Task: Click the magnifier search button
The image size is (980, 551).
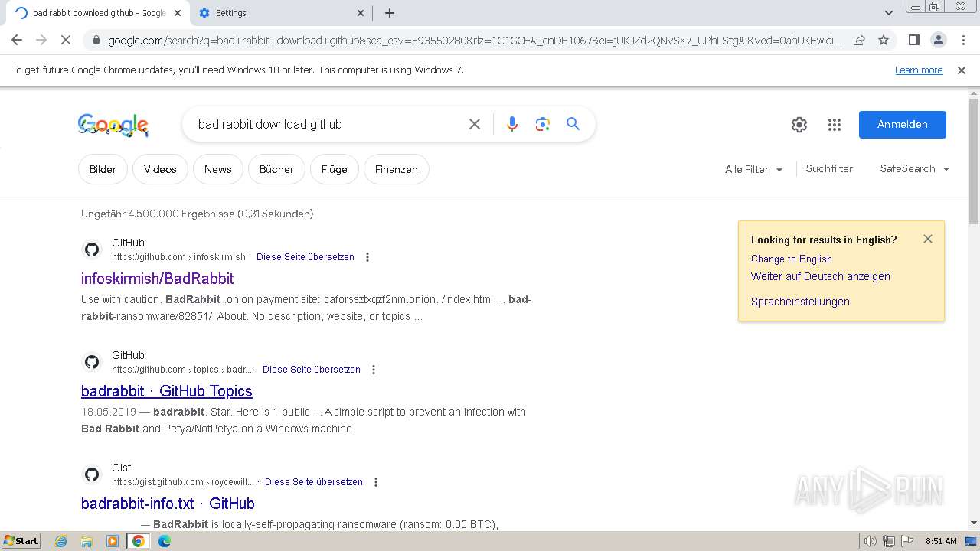Action: tap(573, 124)
